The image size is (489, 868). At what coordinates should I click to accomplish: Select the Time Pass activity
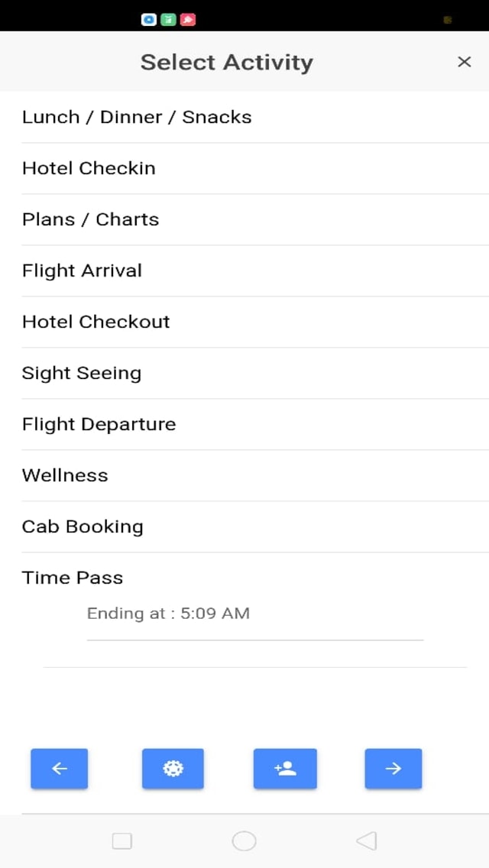(x=73, y=578)
